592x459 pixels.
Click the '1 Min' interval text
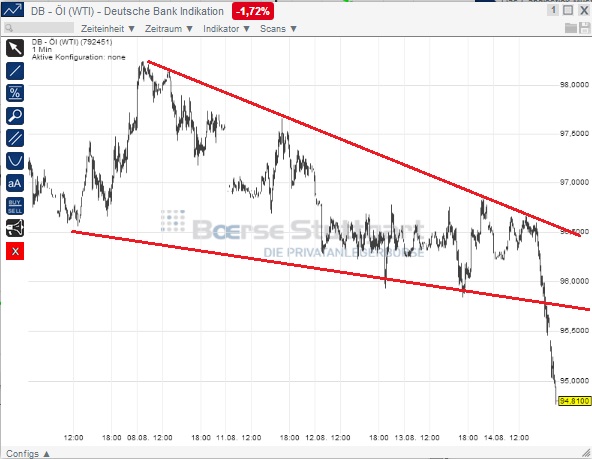pos(42,49)
